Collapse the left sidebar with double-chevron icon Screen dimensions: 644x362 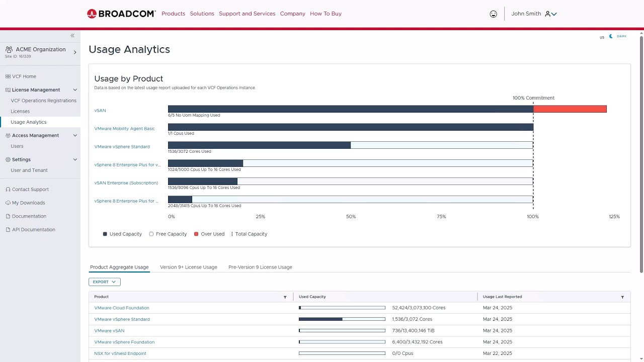72,36
